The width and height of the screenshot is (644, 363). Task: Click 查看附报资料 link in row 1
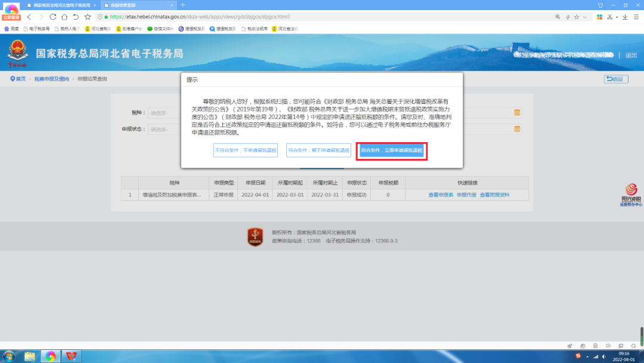pyautogui.click(x=494, y=195)
